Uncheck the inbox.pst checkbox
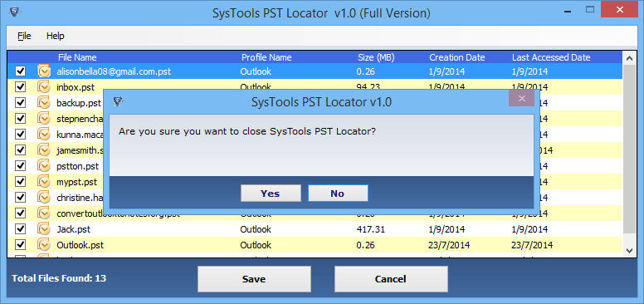This screenshot has width=644, height=304. coord(20,87)
